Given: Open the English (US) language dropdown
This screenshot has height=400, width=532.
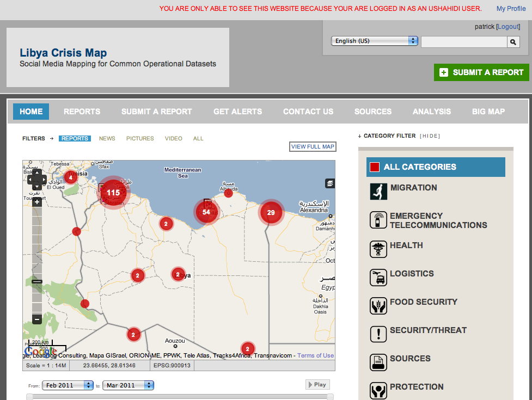Looking at the screenshot, I should click(x=374, y=41).
